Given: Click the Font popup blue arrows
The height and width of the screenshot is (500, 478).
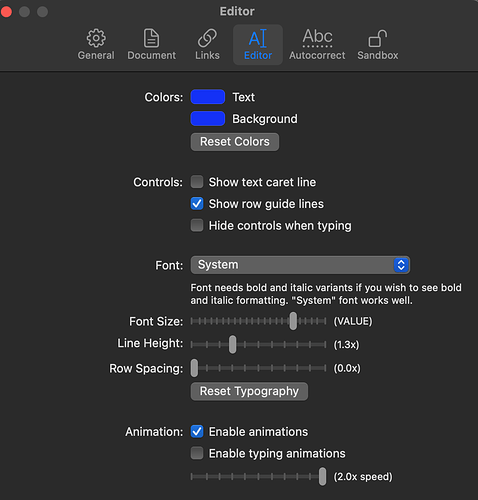Looking at the screenshot, I should 401,265.
